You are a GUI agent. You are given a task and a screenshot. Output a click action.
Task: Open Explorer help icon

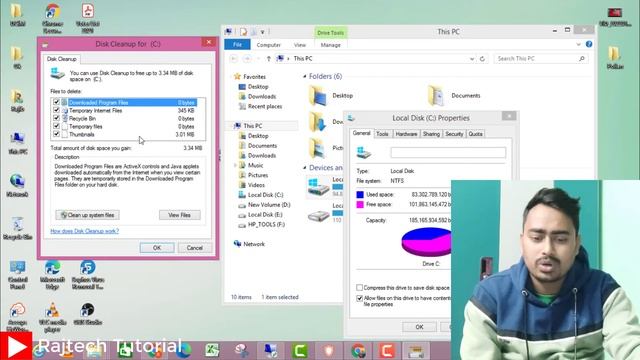point(589,44)
